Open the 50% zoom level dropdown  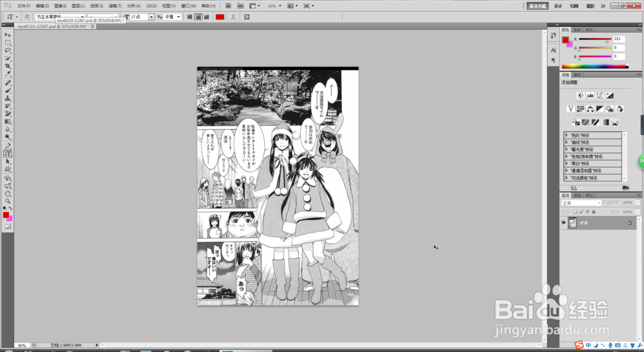275,6
